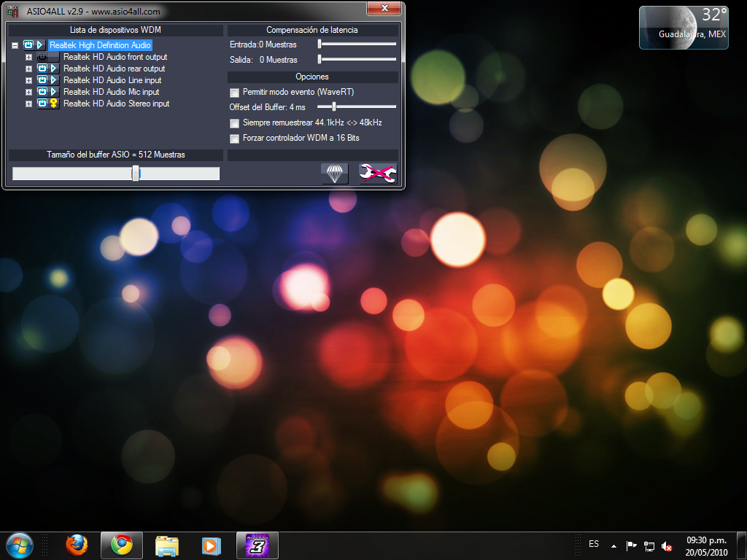The image size is (747, 560).
Task: Switch to purple Z app in taskbar
Action: click(x=258, y=545)
